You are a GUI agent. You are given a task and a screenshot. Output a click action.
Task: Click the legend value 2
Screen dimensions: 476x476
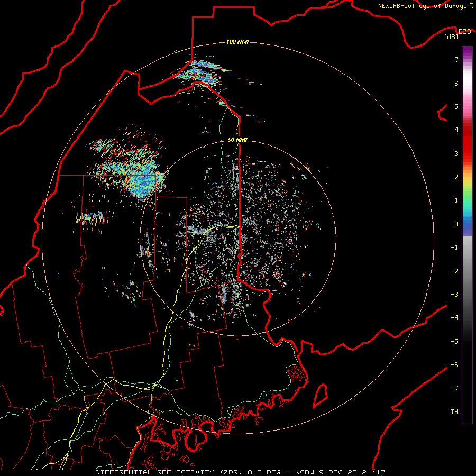456,177
